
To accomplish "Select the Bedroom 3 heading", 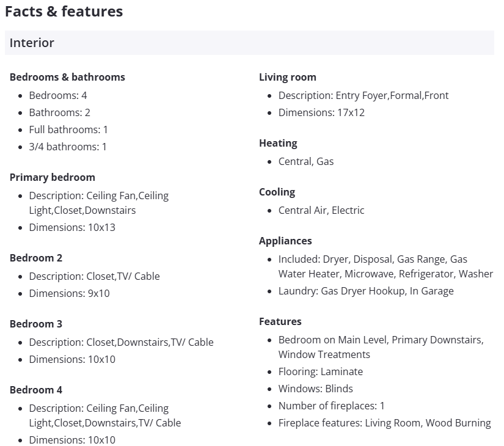I will coord(36,324).
